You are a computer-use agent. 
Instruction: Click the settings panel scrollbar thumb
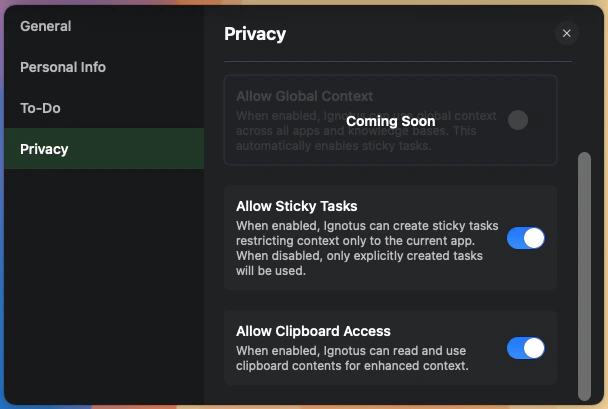click(x=584, y=276)
